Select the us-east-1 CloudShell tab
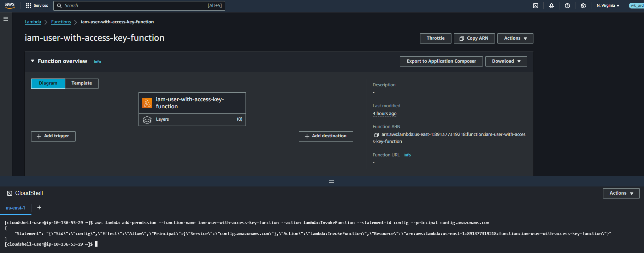 click(x=16, y=208)
